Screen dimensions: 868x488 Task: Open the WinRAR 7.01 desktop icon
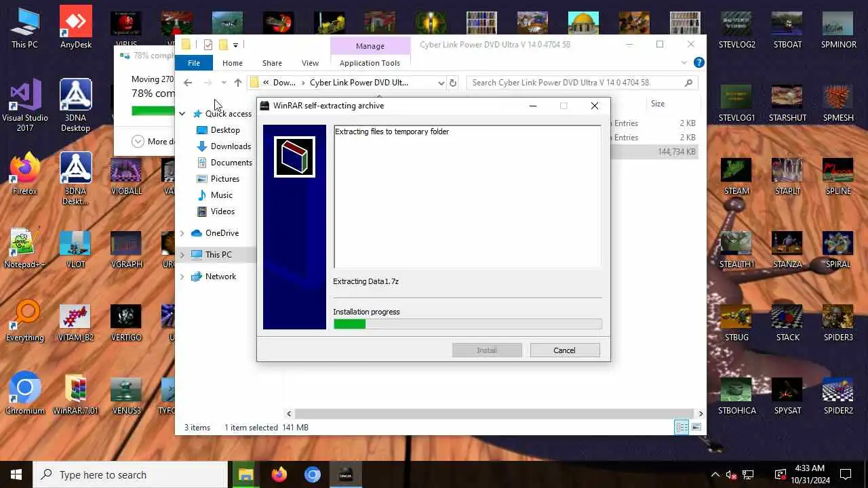pyautogui.click(x=76, y=394)
